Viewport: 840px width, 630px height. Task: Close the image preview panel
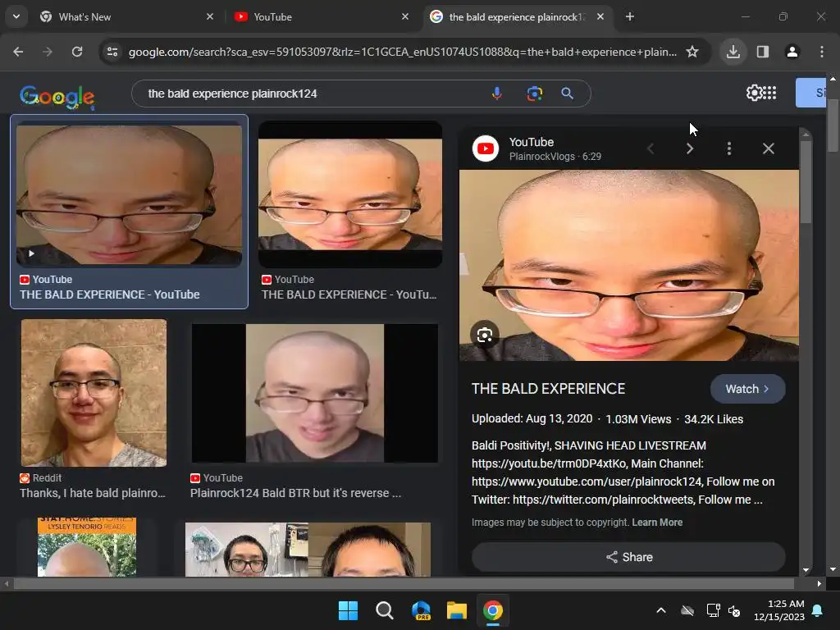click(x=768, y=148)
